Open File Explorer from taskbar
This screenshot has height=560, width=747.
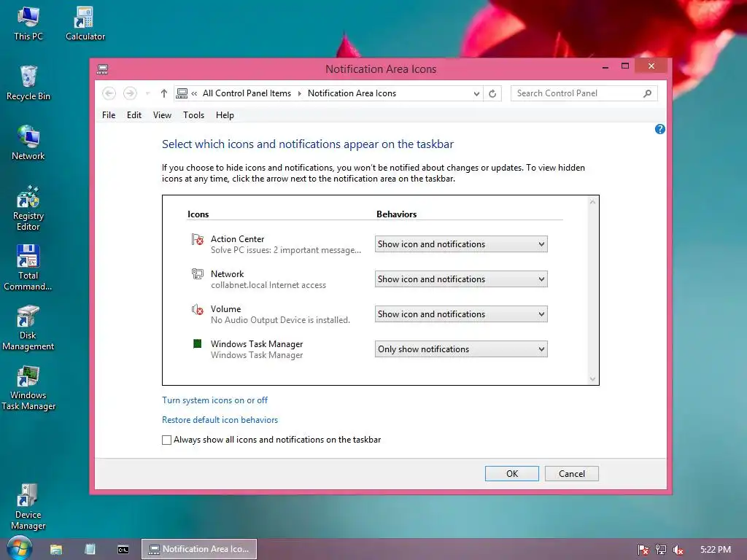coord(56,549)
